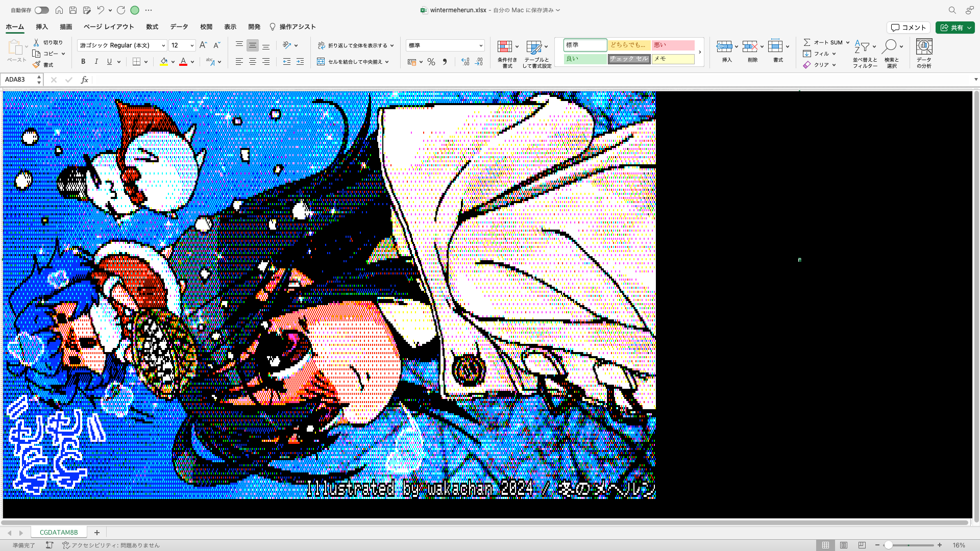Click the text orientation icon
The height and width of the screenshot is (551, 980).
pos(287,45)
